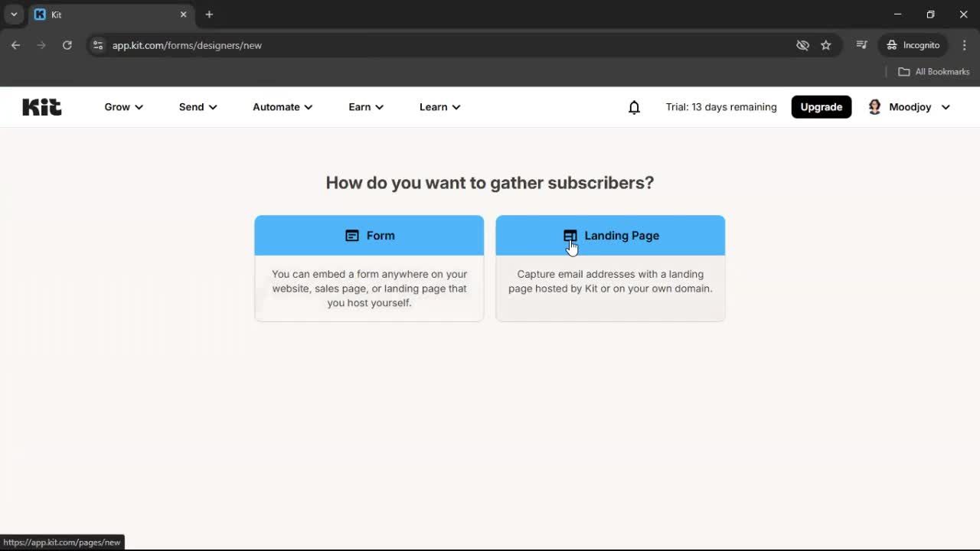
Task: Open the site information icon
Action: 98,45
